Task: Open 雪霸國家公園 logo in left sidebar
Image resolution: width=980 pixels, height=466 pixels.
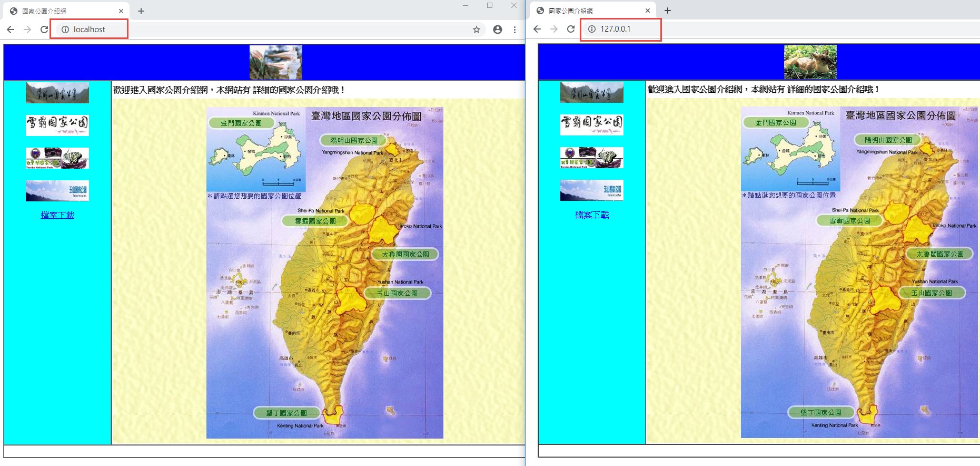Action: (57, 125)
